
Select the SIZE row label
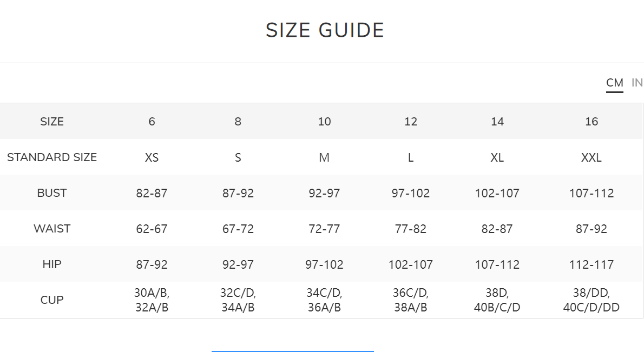52,122
